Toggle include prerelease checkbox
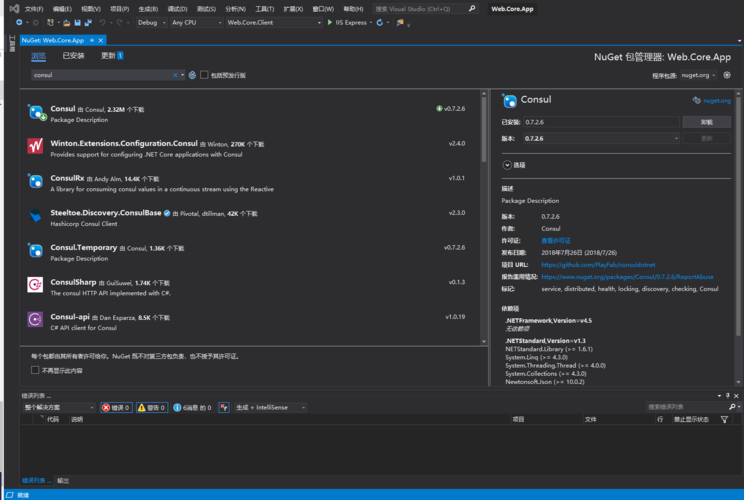744x500 pixels. (204, 75)
